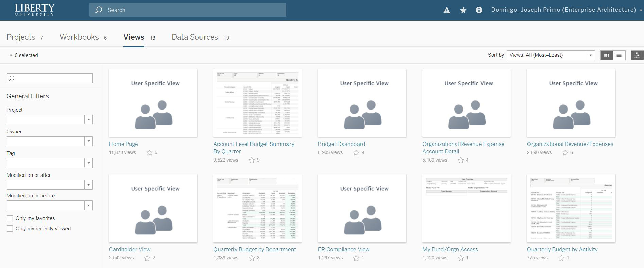The width and height of the screenshot is (644, 268).
Task: Click Organizational Revenue/Expenses thumbnail
Action: tap(571, 103)
